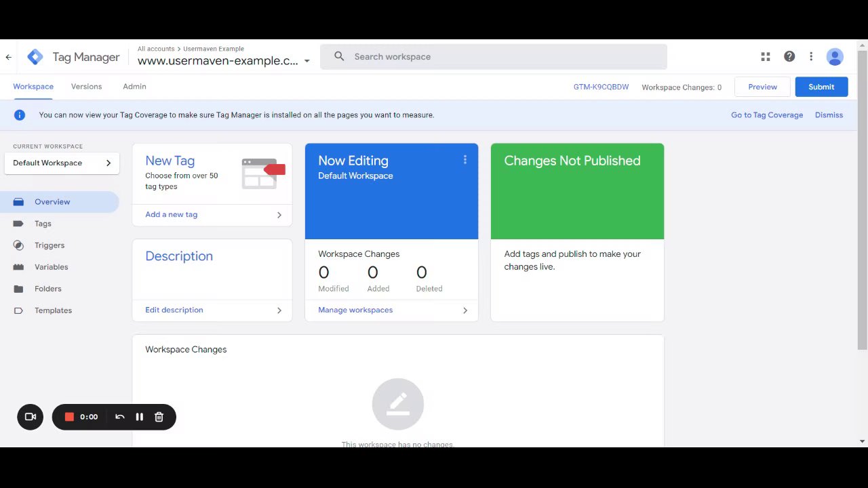This screenshot has width=868, height=488.
Task: Open the help question mark icon
Action: click(x=789, y=57)
